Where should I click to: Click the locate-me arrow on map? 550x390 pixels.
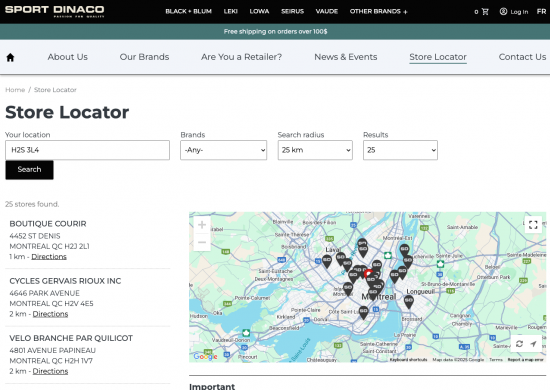533,344
